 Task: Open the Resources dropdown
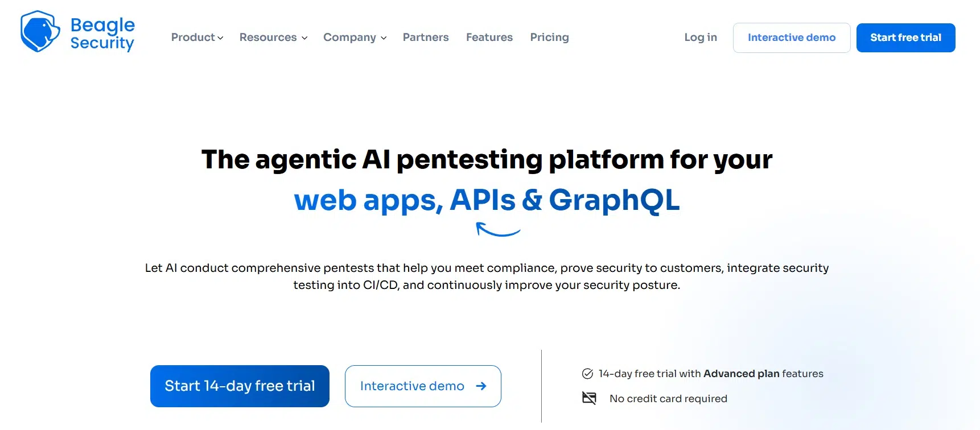273,37
